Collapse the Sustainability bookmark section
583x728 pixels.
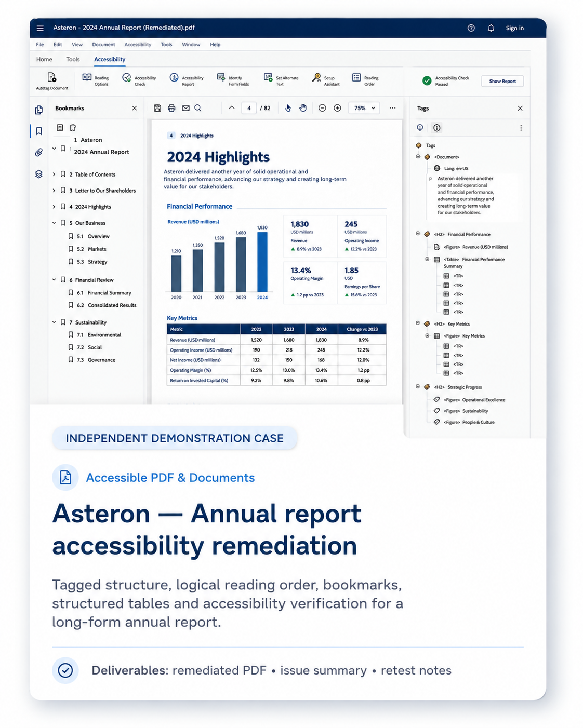coord(54,322)
